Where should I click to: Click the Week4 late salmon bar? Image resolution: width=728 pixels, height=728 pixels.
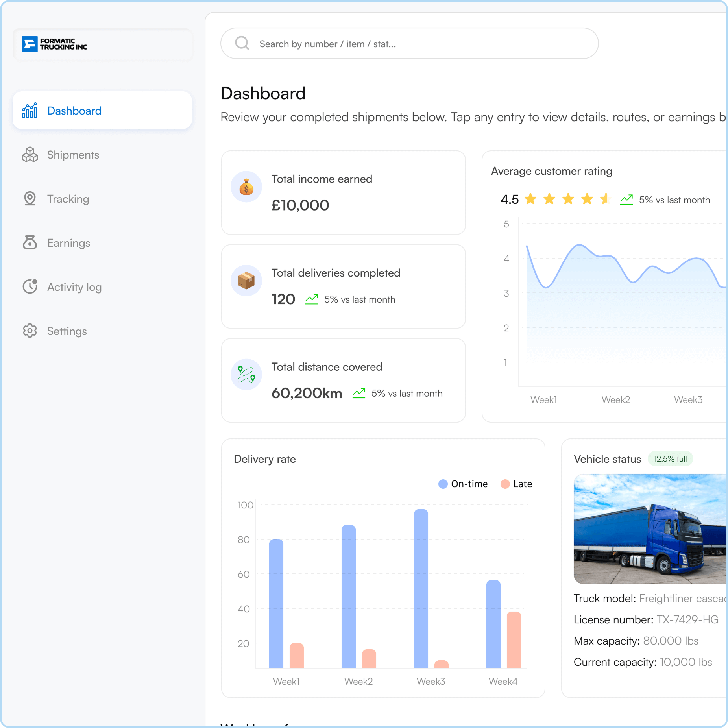point(514,639)
